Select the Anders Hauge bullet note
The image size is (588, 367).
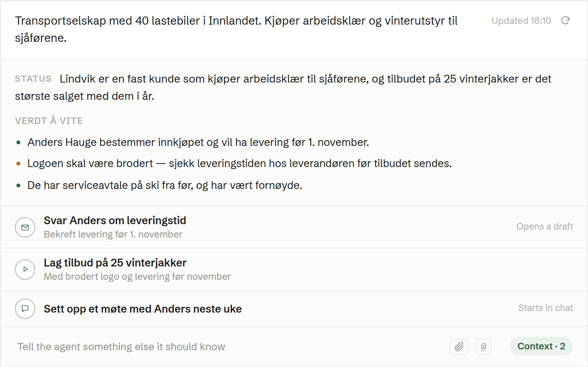(198, 142)
